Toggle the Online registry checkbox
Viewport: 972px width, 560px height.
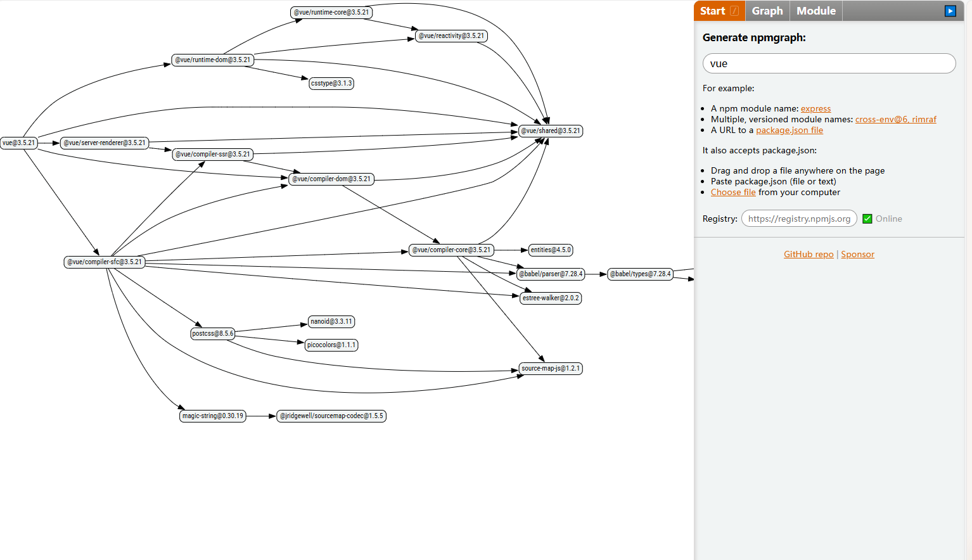[867, 219]
